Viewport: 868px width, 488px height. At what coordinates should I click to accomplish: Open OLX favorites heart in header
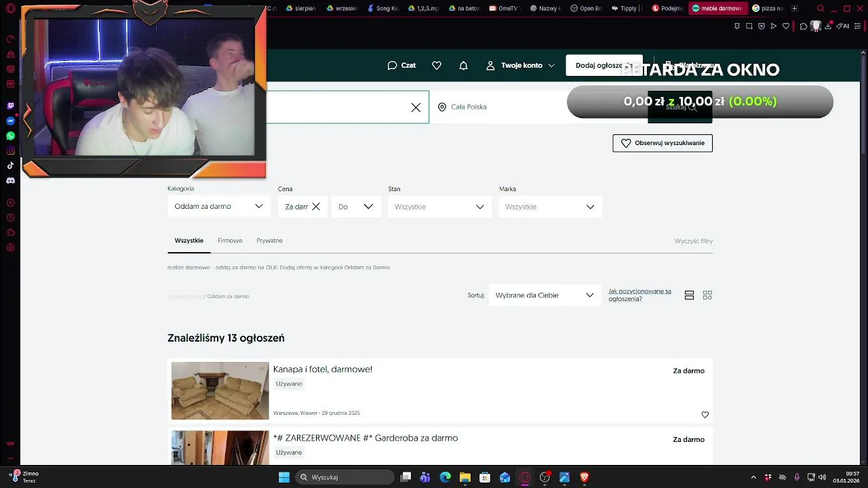coord(437,66)
